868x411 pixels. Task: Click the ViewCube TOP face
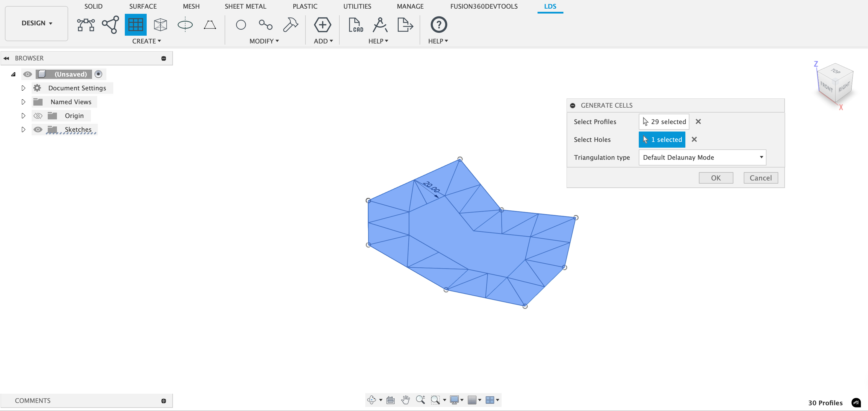835,71
